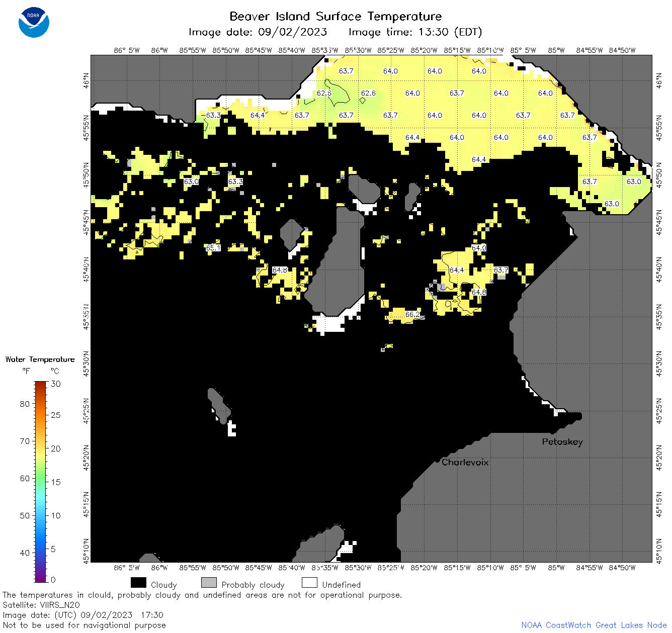This screenshot has height=633, width=672.
Task: Select the black Cloudy legend swatch
Action: click(138, 583)
